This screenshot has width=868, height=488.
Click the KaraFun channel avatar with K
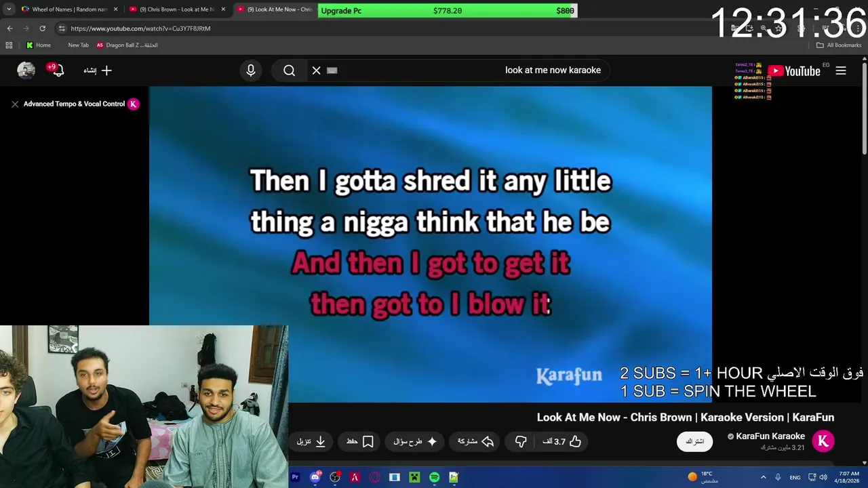point(823,441)
